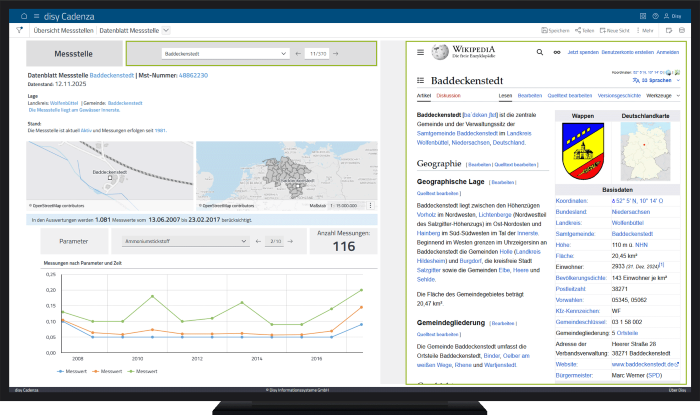Open the Ammoniumstickstoff parameter dropdown

click(x=186, y=241)
